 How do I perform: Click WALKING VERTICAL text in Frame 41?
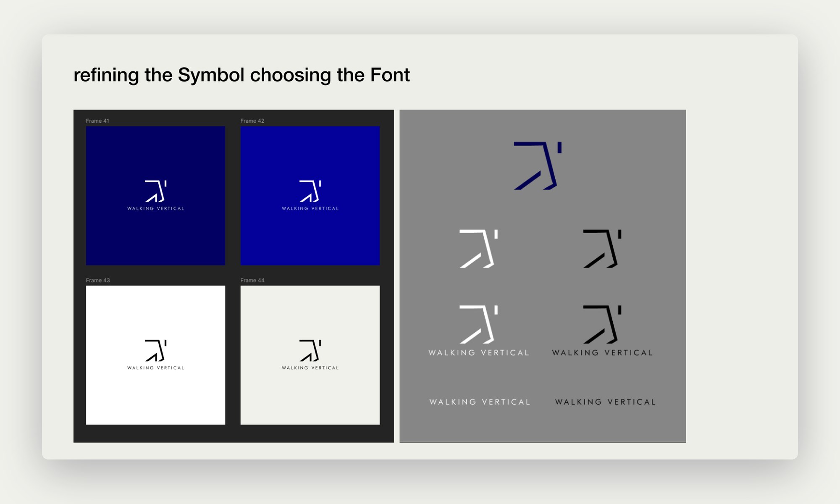(x=156, y=208)
